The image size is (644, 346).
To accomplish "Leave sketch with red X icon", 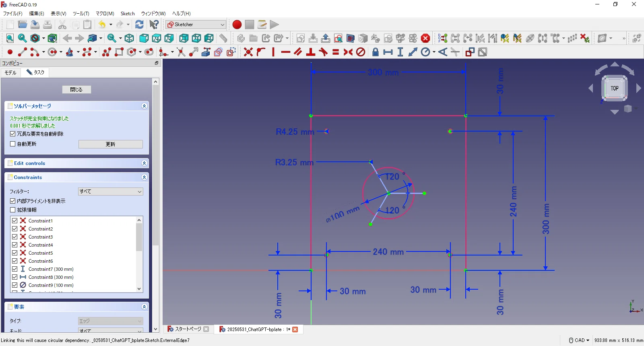I will (x=425, y=38).
